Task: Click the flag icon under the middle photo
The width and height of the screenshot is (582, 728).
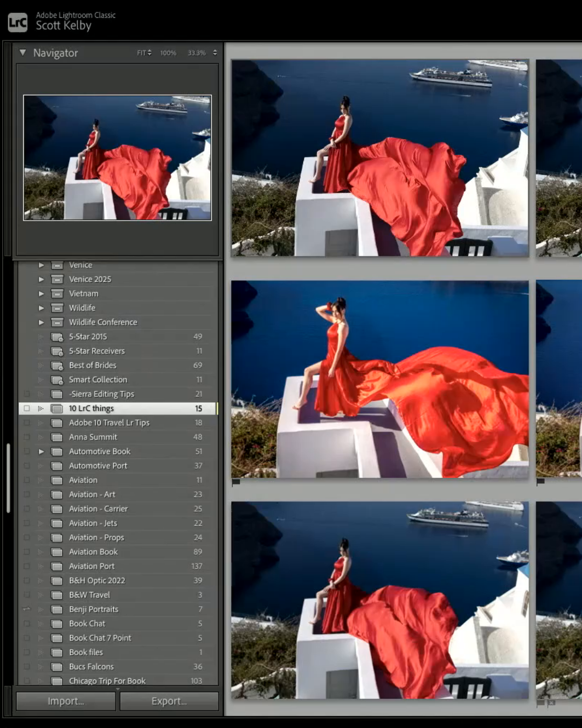Action: [235, 482]
